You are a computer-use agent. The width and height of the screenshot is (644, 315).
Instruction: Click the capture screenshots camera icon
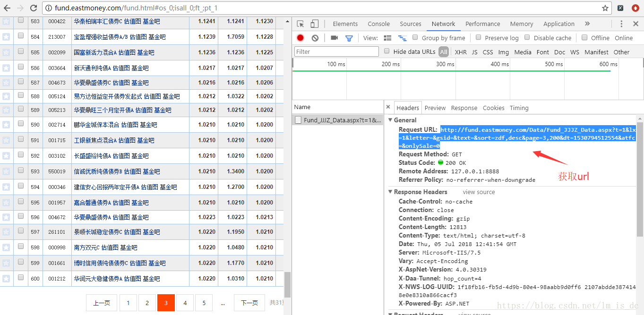[x=334, y=38]
